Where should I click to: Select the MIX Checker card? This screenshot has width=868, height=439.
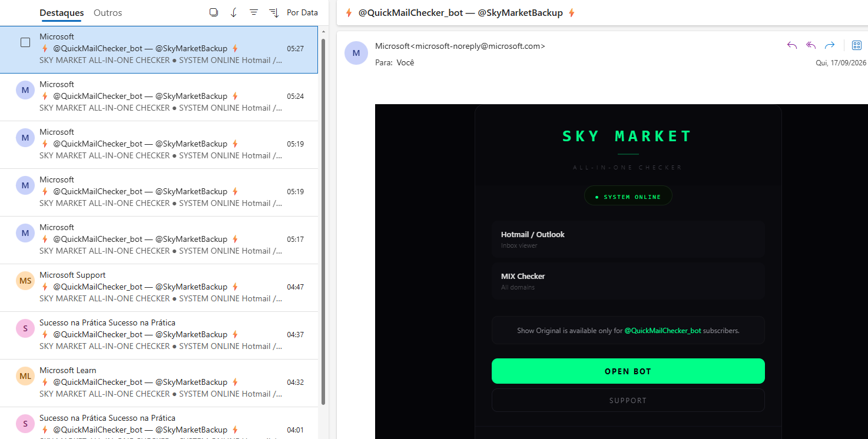pyautogui.click(x=628, y=281)
